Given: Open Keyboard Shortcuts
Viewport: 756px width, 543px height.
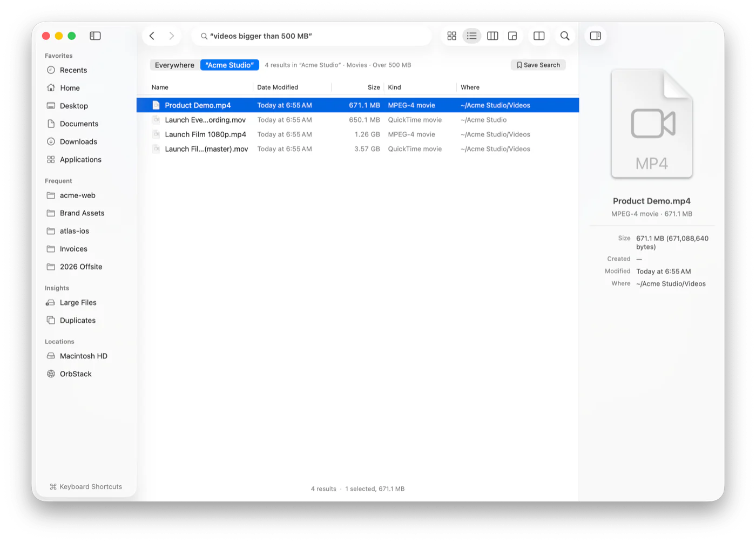Looking at the screenshot, I should [x=86, y=487].
